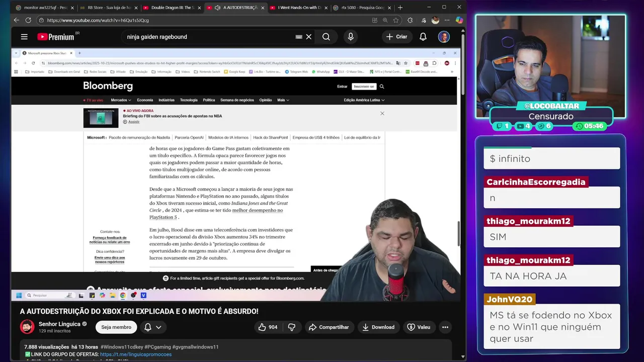Reload the YouTube page
The image size is (644, 362).
(x=28, y=20)
